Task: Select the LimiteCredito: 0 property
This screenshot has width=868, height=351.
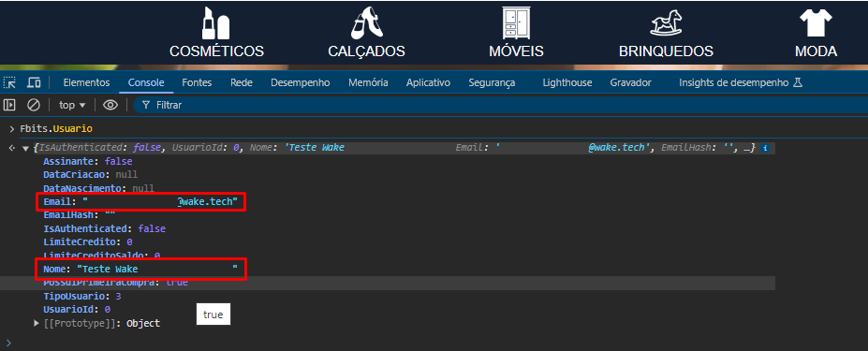Action: 87,241
